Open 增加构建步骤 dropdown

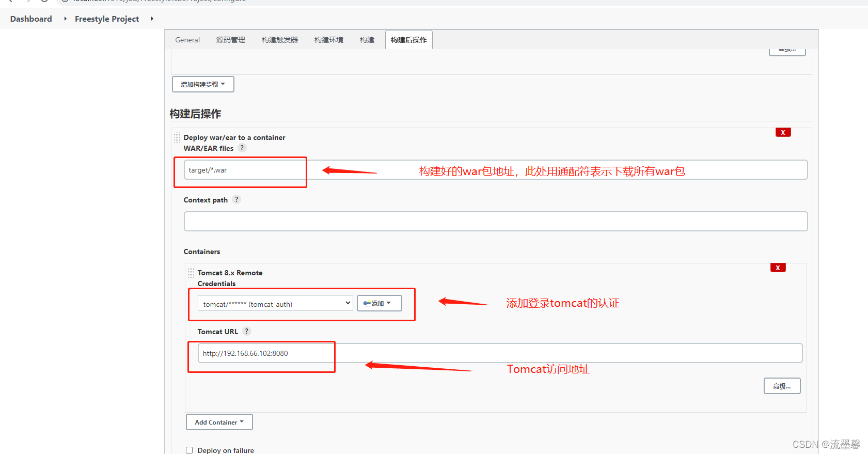tap(203, 84)
